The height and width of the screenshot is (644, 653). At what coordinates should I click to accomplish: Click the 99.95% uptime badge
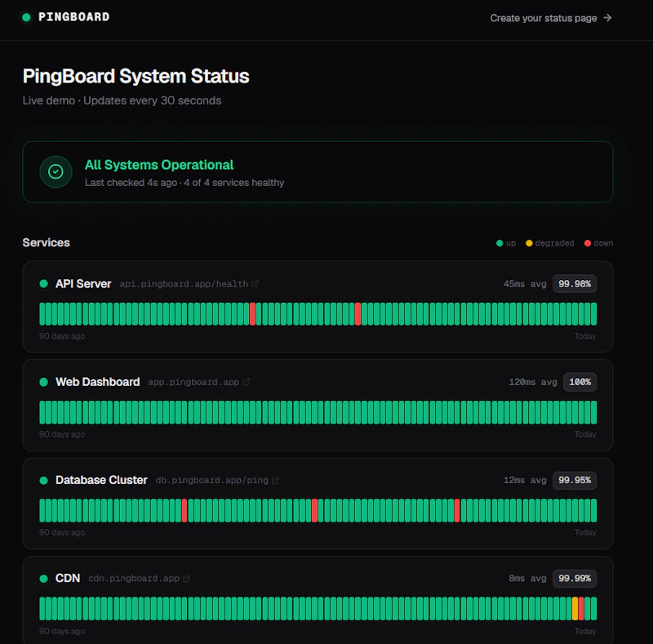point(575,480)
